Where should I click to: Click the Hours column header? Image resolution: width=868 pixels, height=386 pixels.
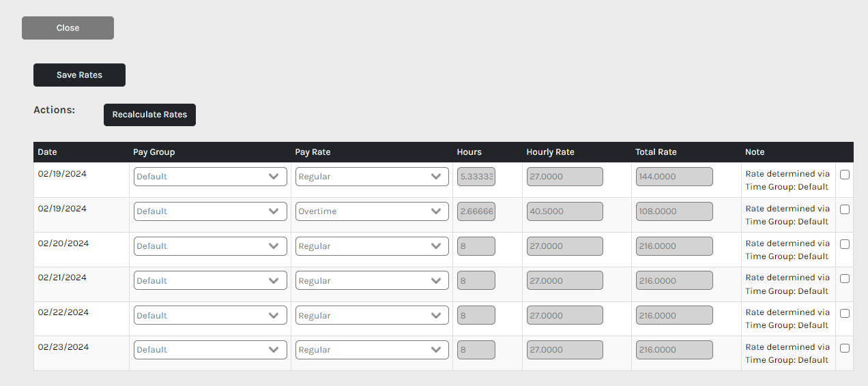click(469, 152)
